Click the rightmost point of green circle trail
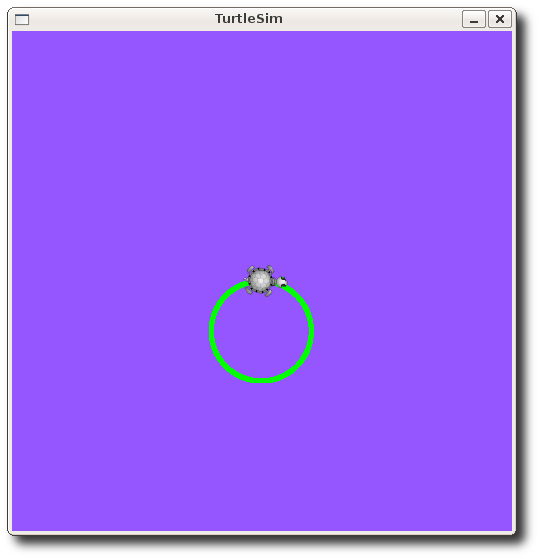Viewport: 540px width, 559px height. pyautogui.click(x=311, y=331)
